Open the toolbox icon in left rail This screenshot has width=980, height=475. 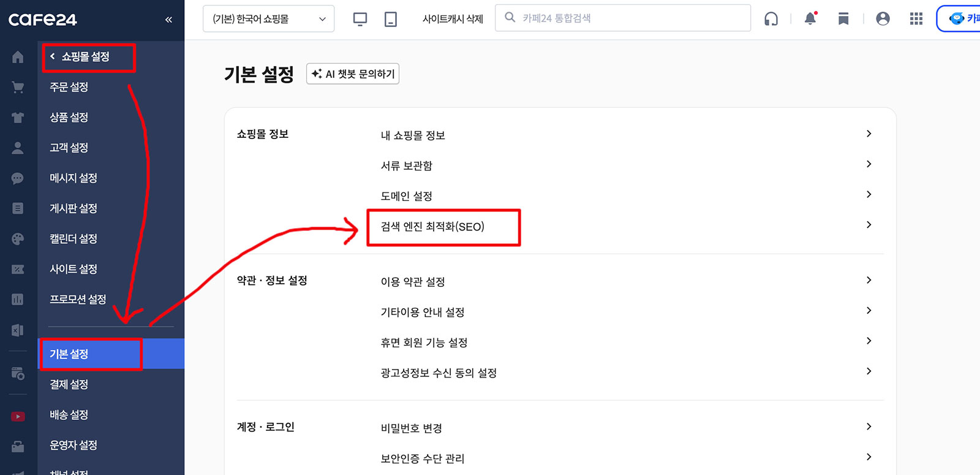tap(18, 447)
